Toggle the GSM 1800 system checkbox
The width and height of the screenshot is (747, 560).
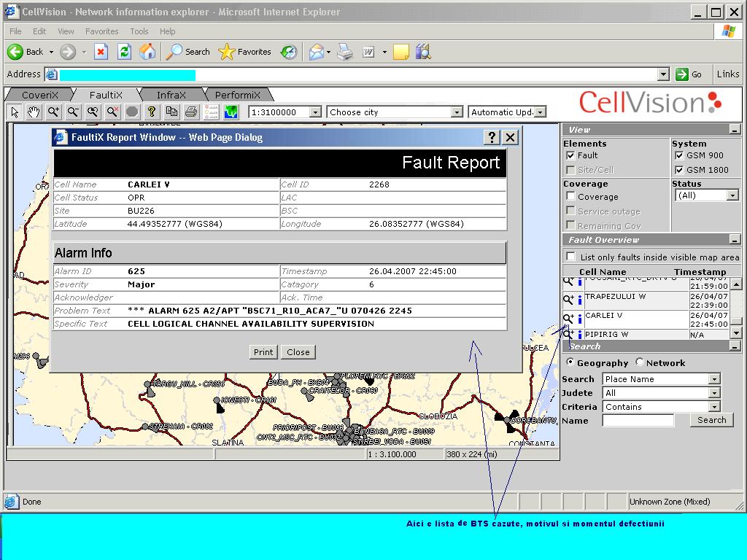click(x=679, y=170)
